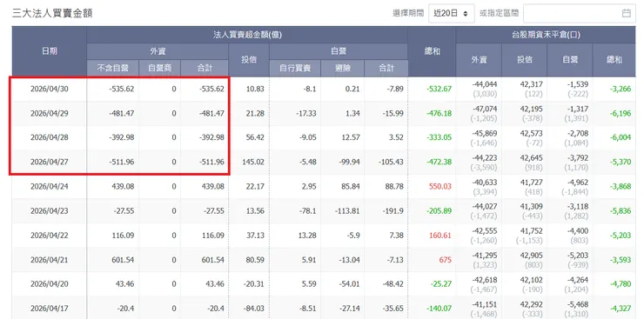Click futures total -5,370
The image size is (644, 319).
621,162
